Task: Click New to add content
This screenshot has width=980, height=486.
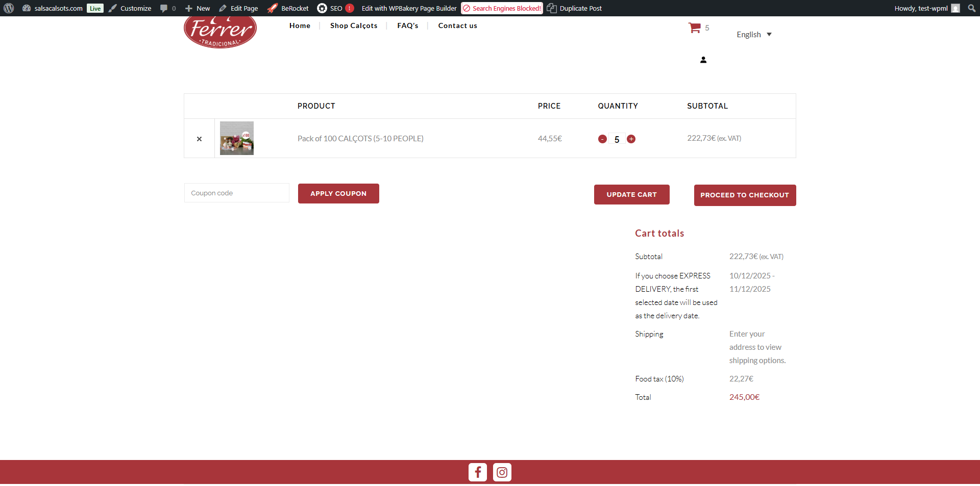Action: click(198, 8)
